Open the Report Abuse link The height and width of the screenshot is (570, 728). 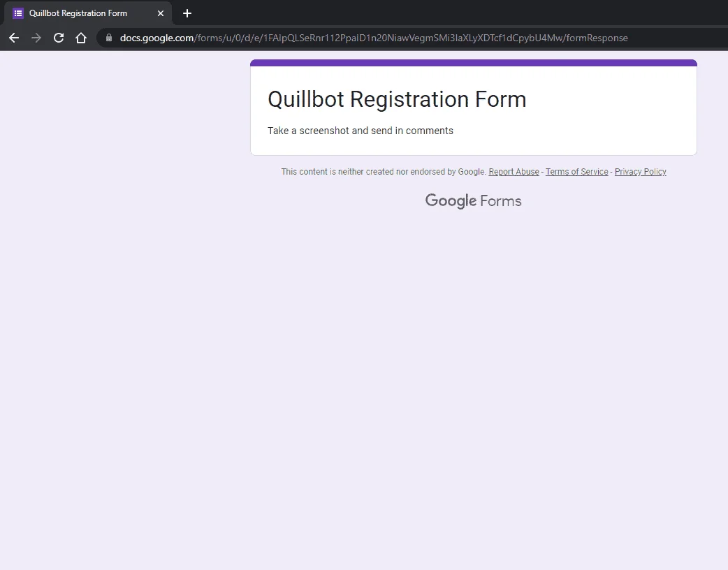click(x=514, y=172)
